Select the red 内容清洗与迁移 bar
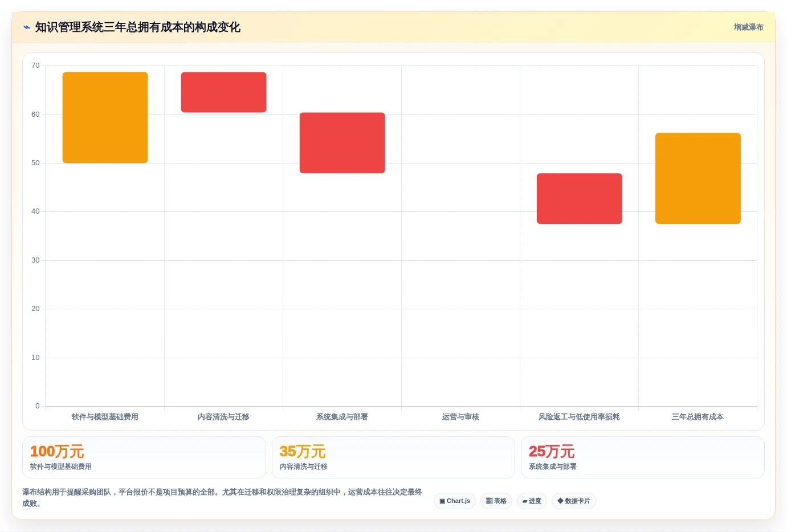 pyautogui.click(x=224, y=92)
